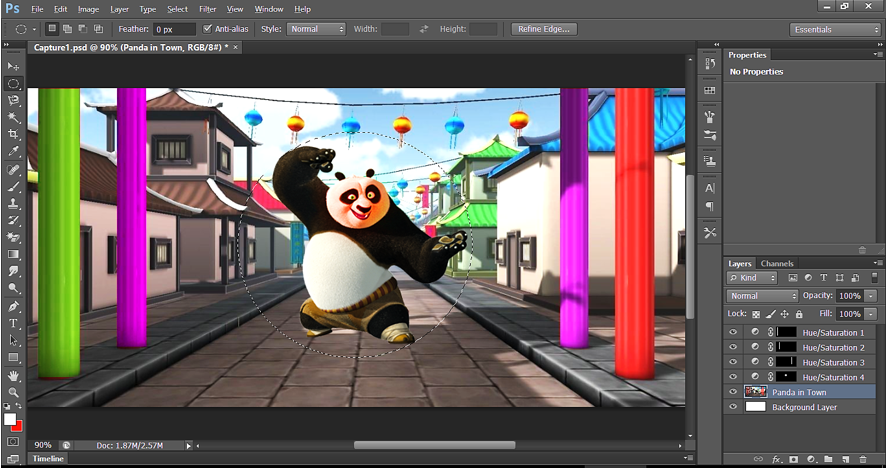
Task: Open the Filter menu
Action: (208, 9)
